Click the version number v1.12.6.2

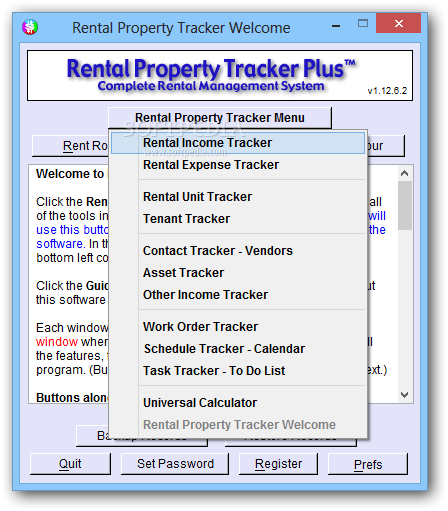[387, 91]
